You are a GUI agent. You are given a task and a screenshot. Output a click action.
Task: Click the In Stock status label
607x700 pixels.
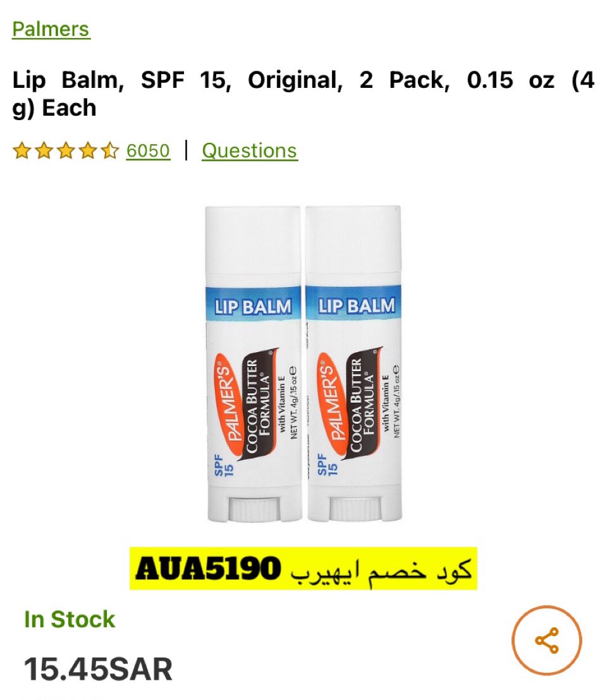(70, 619)
